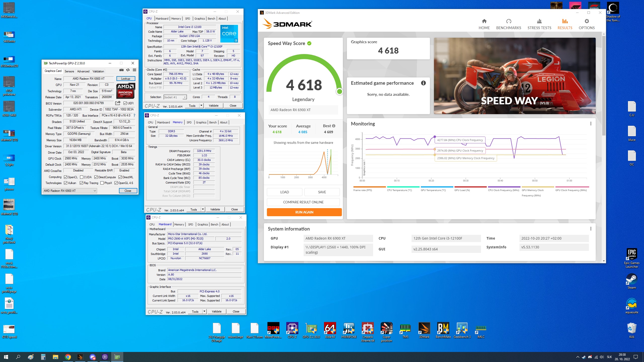
Task: Click the SPEED WAY benchmark thumbnail image
Action: pyautogui.click(x=514, y=76)
